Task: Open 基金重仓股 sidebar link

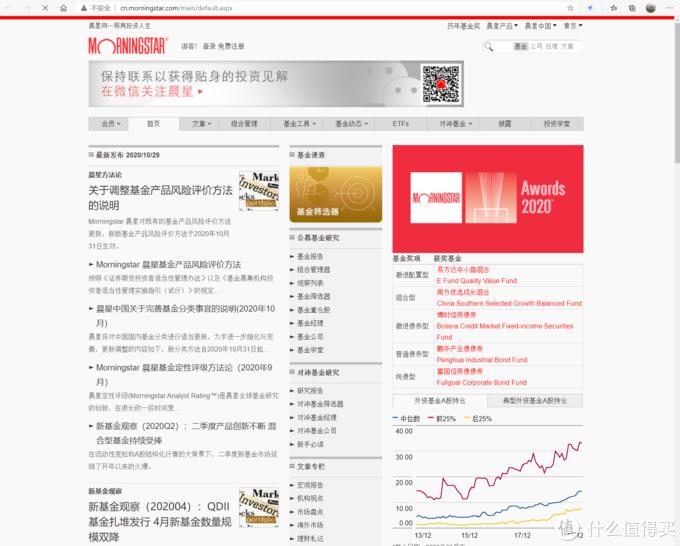Action: pos(314,310)
